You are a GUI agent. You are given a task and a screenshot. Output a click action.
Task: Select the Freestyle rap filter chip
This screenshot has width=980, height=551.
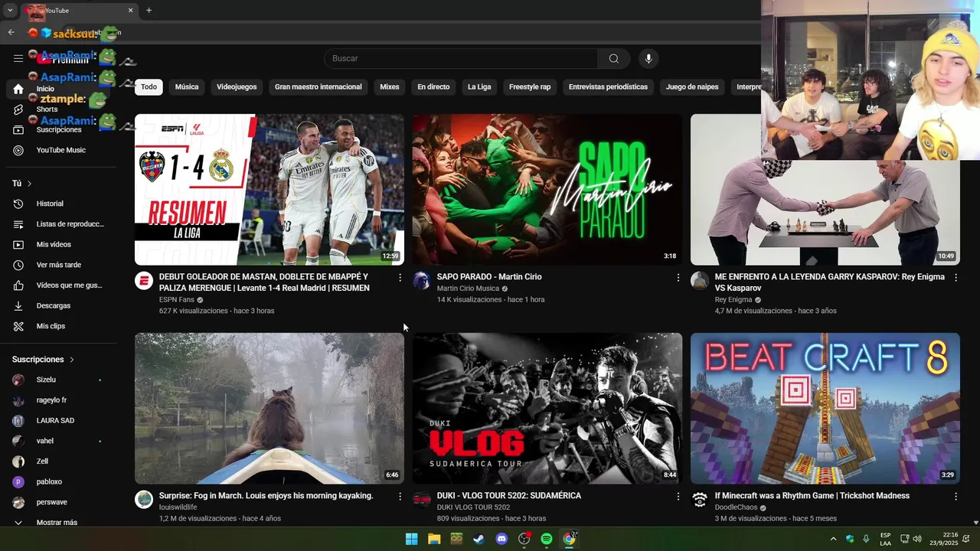pyautogui.click(x=530, y=87)
